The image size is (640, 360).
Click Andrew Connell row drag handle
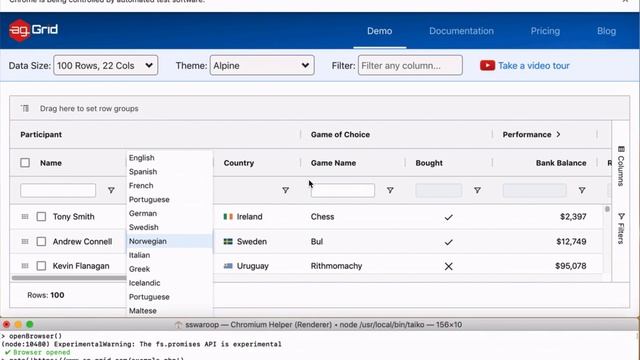point(25,242)
